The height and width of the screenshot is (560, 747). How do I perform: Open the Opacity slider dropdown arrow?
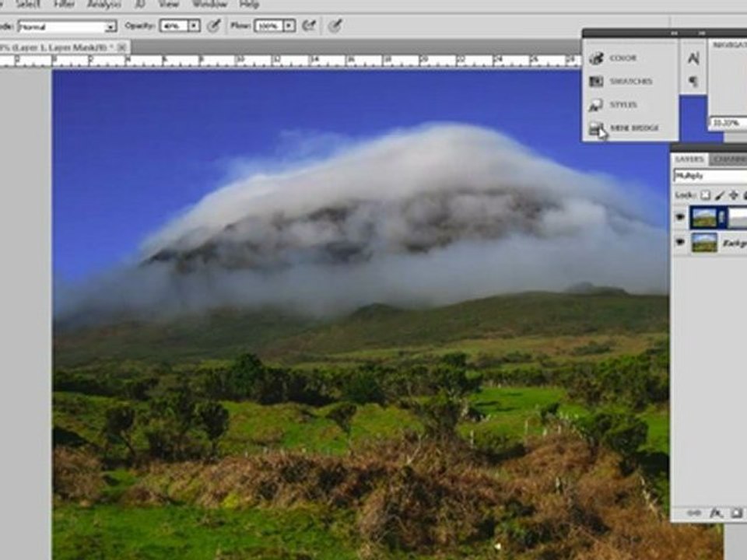[x=194, y=26]
